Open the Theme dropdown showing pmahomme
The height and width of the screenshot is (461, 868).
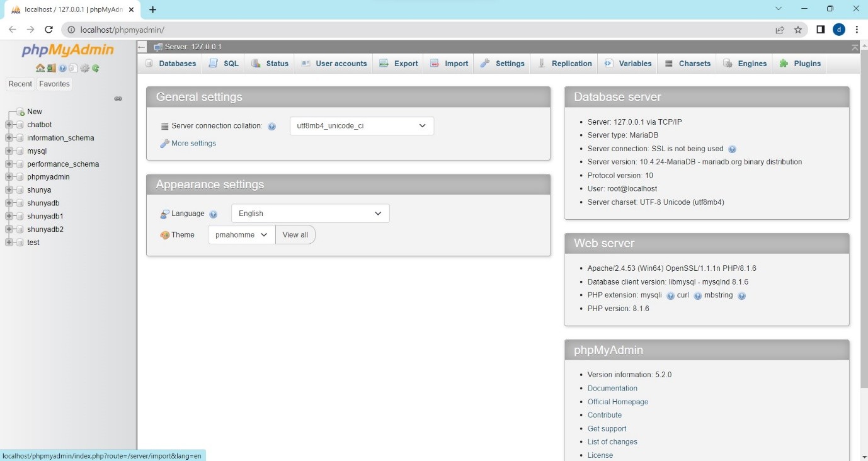pyautogui.click(x=241, y=235)
